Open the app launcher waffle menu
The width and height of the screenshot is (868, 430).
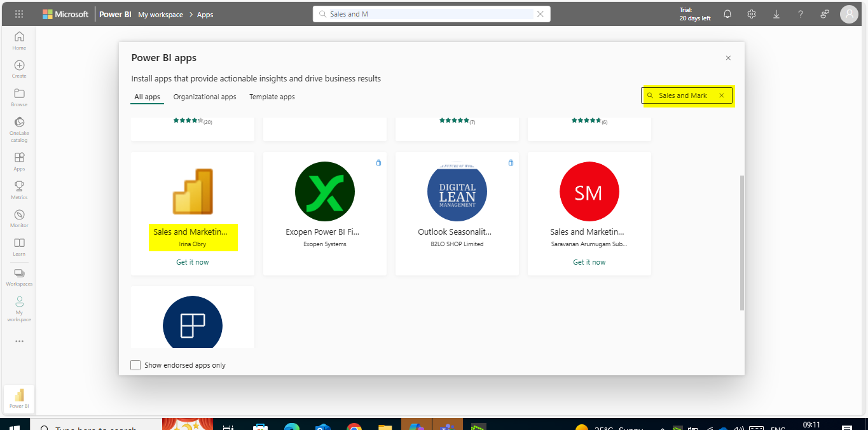19,14
